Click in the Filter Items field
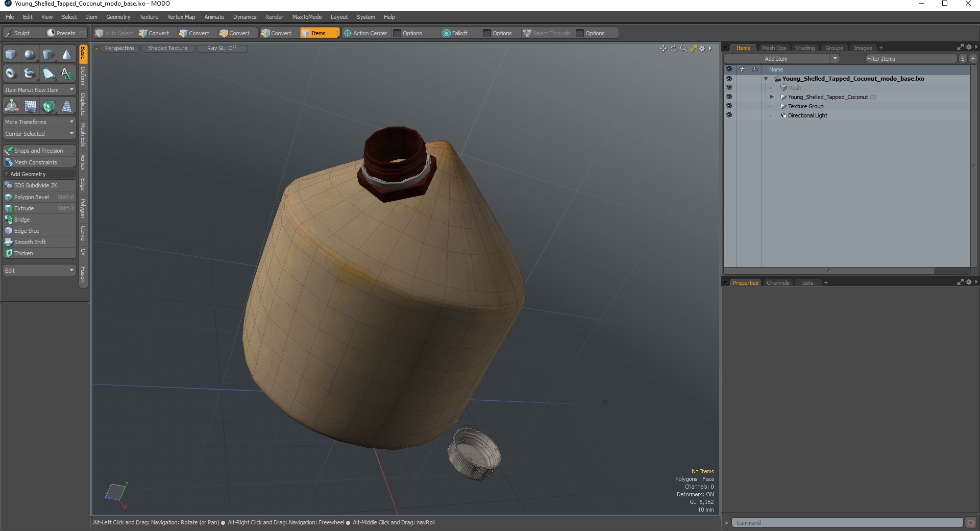The width and height of the screenshot is (980, 531). point(911,59)
